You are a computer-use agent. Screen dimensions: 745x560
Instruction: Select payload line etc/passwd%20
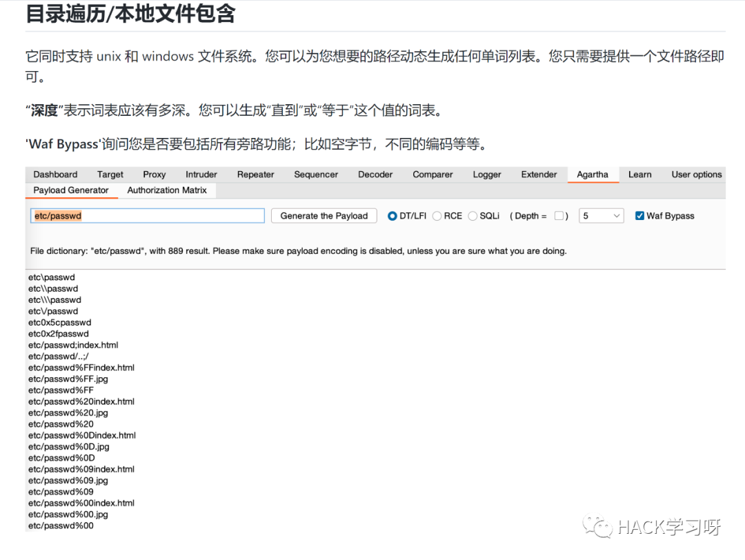(61, 424)
